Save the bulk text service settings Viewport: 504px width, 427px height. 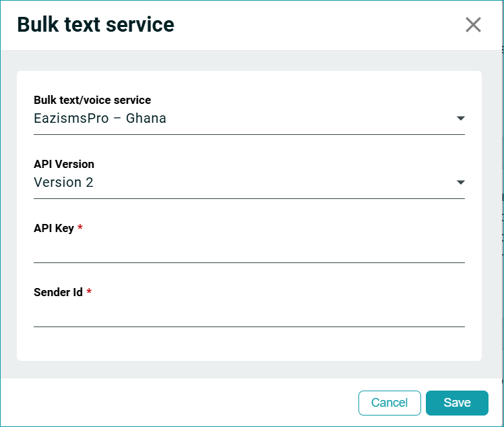(x=457, y=403)
